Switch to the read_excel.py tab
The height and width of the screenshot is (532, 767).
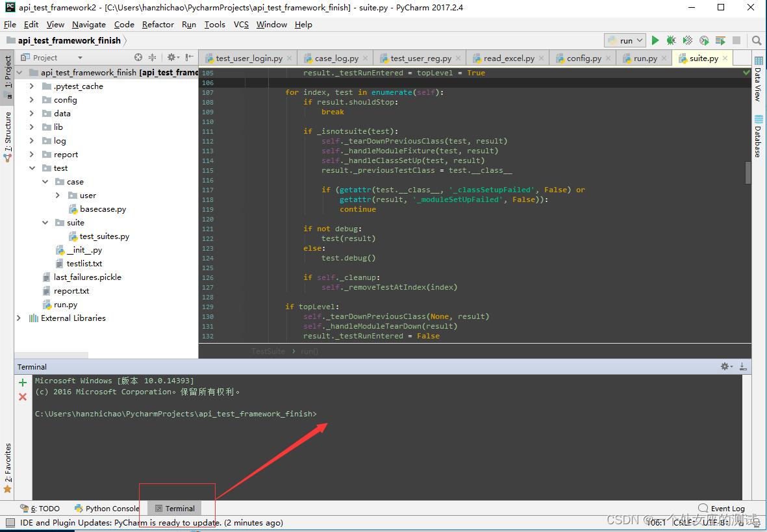click(x=508, y=58)
